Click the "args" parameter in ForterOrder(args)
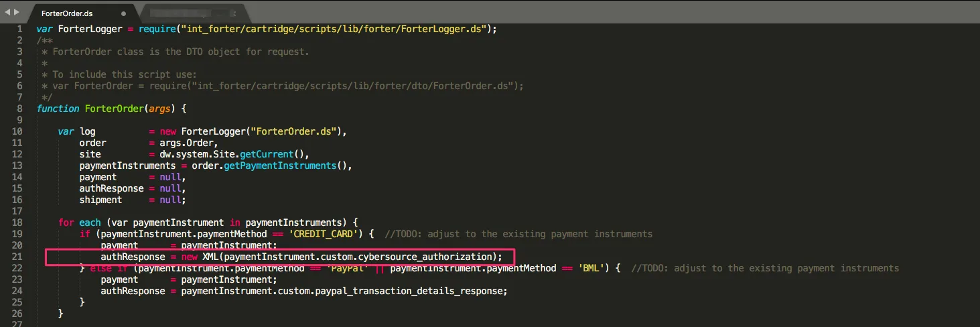This screenshot has height=327, width=980. tap(159, 109)
